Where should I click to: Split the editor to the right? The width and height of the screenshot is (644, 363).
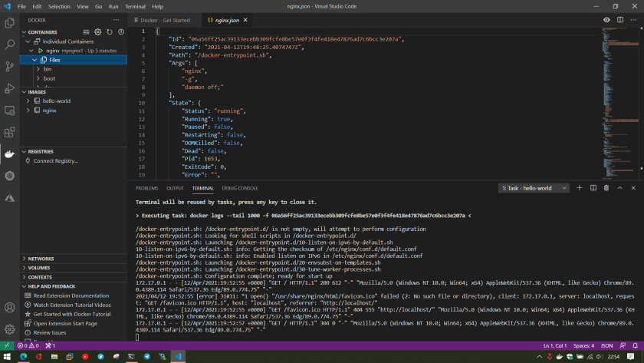pos(620,20)
